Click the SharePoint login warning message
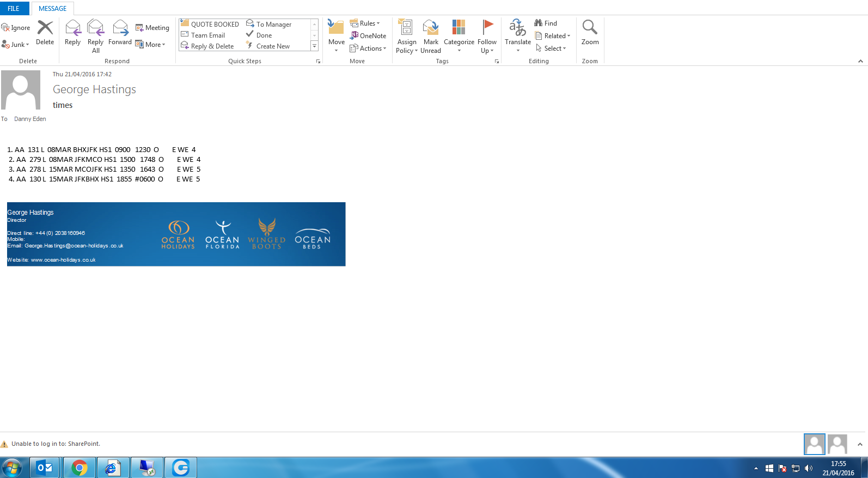 56,444
